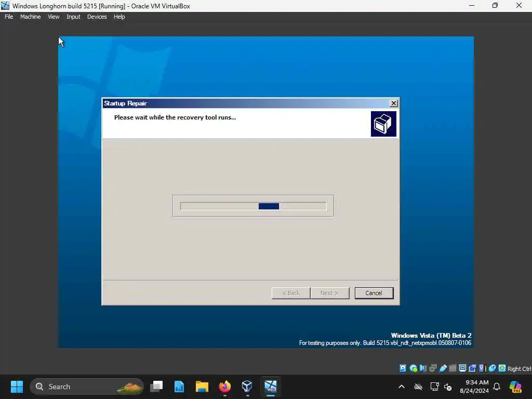Open the Windows Start menu
The width and height of the screenshot is (532, 399).
point(17,387)
